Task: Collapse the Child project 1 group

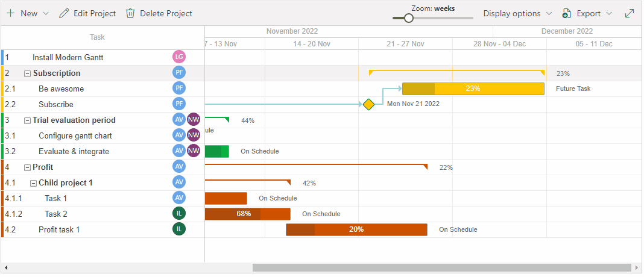Action: (x=33, y=183)
